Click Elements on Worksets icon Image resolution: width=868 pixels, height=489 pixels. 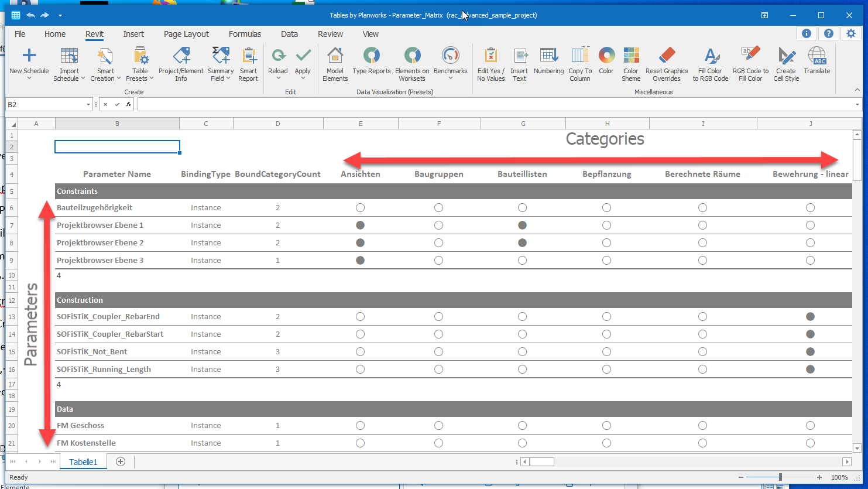tap(412, 56)
